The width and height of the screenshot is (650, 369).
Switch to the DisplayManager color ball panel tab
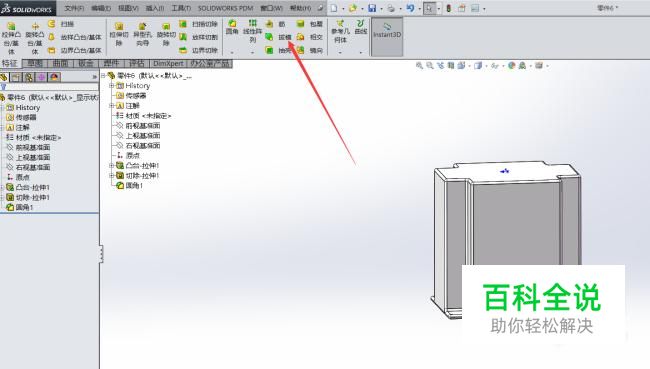point(54,77)
